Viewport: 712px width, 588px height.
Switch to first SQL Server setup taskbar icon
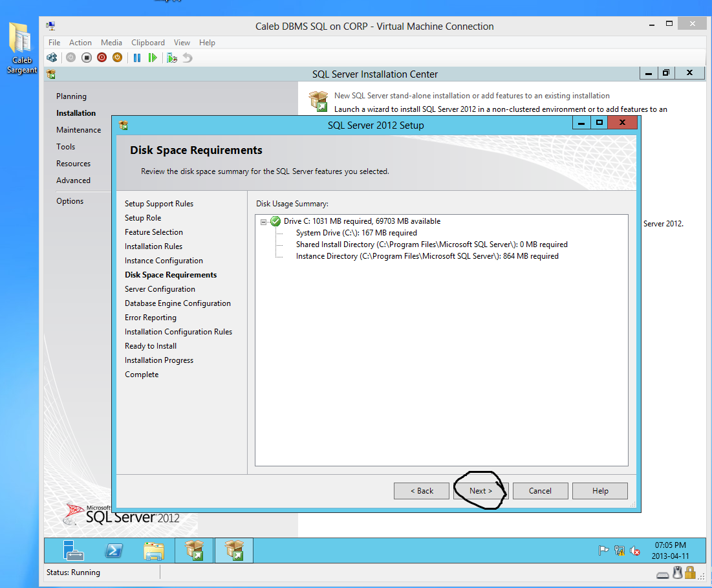point(195,550)
